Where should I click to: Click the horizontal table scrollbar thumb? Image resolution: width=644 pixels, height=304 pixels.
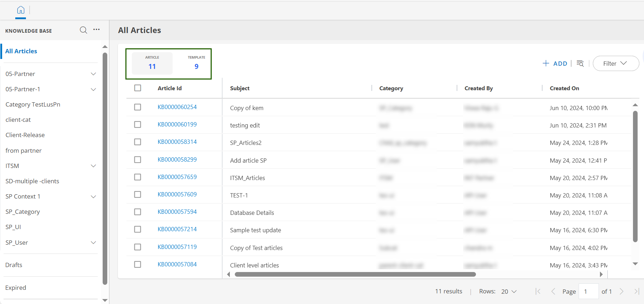coord(355,274)
